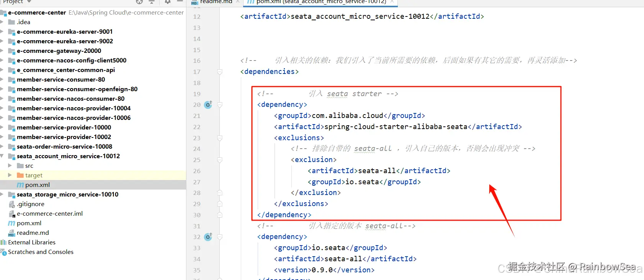
Task: Click the Maven icon of root pom.xml
Action: coord(12,223)
